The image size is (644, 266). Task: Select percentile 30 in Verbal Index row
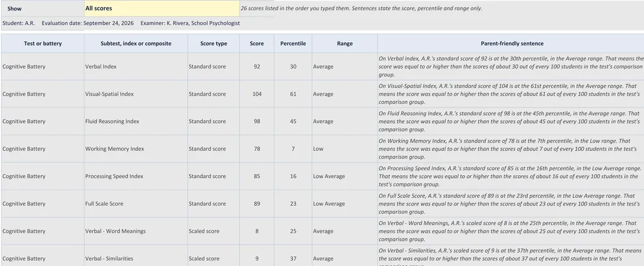[x=293, y=67]
